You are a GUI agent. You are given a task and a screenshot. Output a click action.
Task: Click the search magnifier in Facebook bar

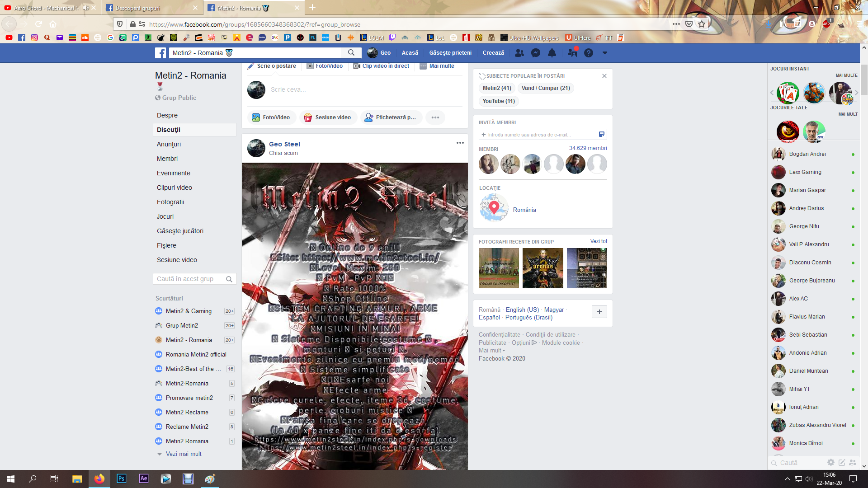coord(351,53)
